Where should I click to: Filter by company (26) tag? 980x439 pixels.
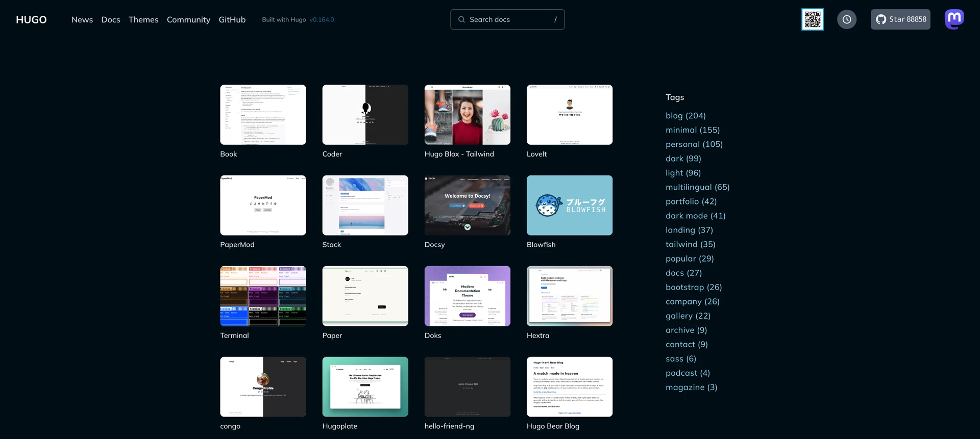pyautogui.click(x=693, y=301)
